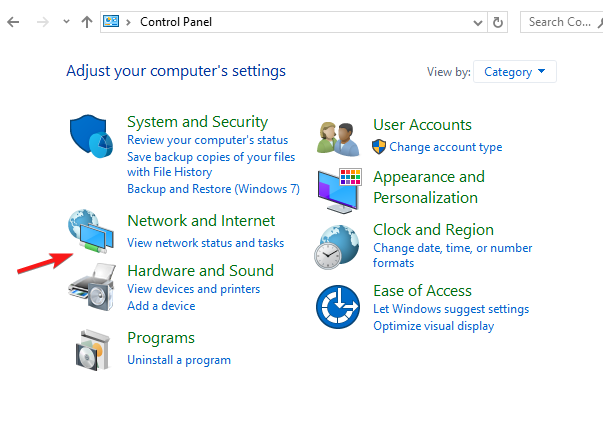Click the Forward navigation arrow
This screenshot has width=603, height=425.
click(43, 22)
